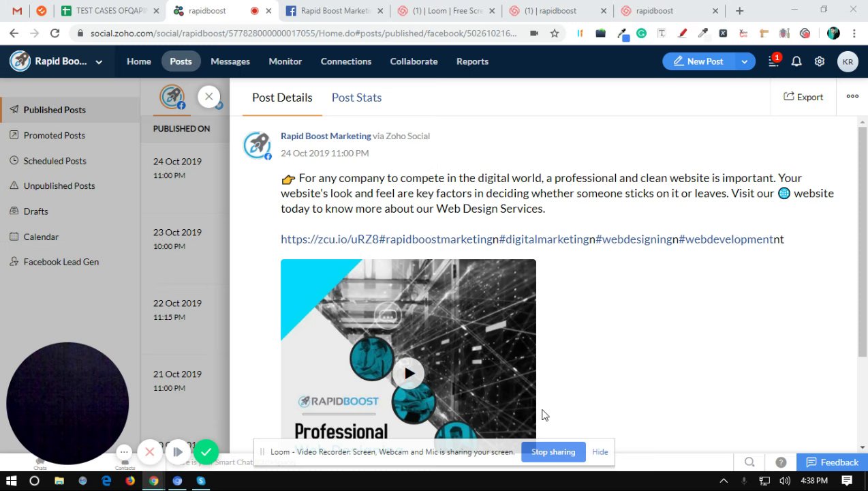
Task: Select Promoted Posts in sidebar
Action: pyautogui.click(x=69, y=135)
